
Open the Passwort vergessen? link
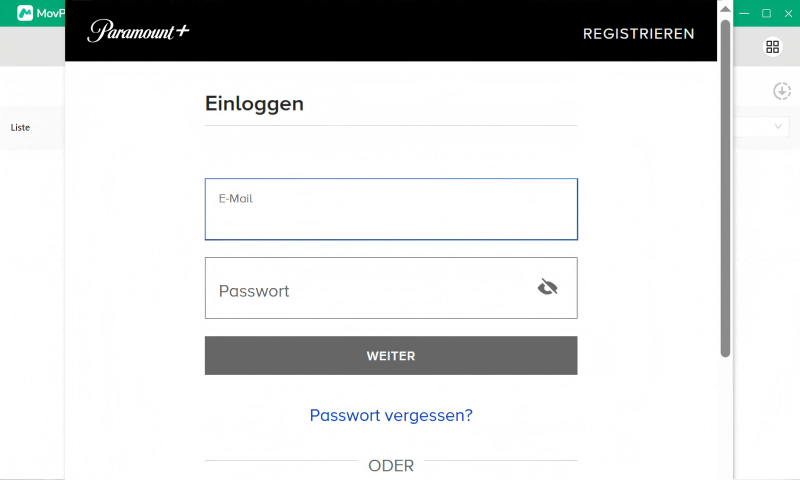(391, 415)
